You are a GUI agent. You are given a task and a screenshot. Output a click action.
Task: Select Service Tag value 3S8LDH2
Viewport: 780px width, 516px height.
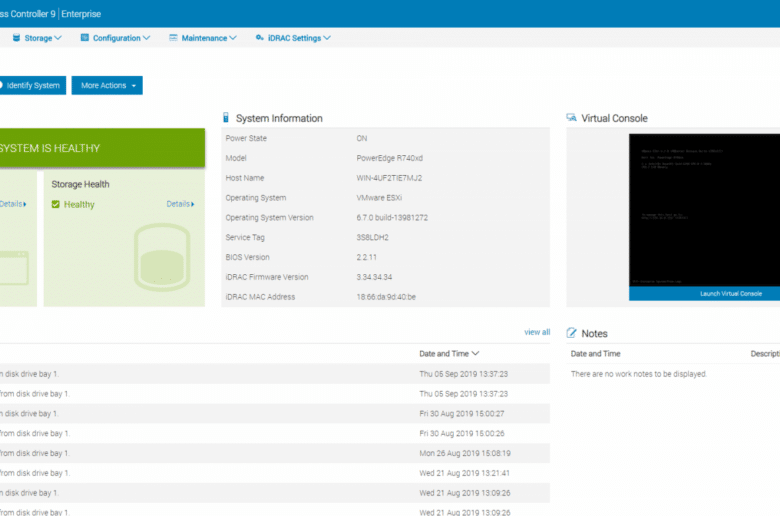(x=372, y=237)
